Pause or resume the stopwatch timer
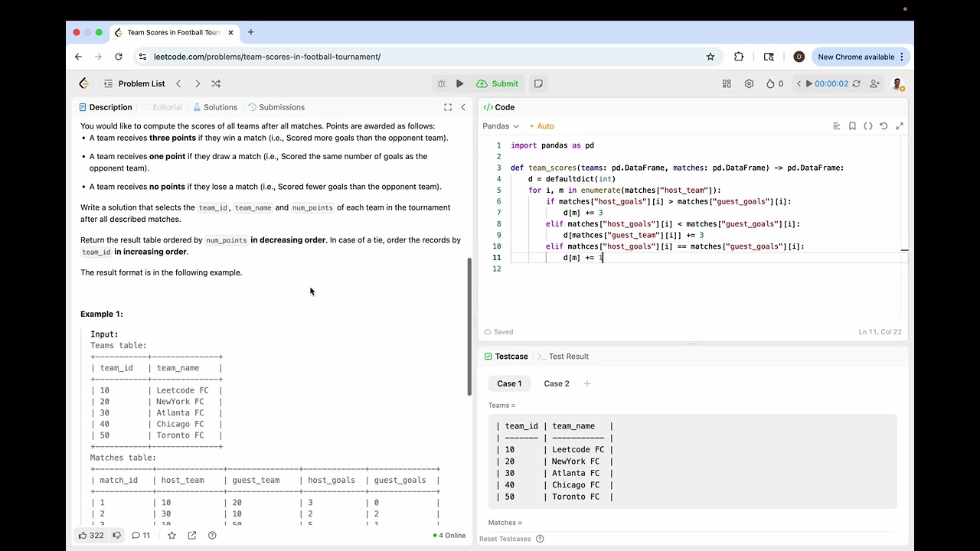 click(809, 83)
